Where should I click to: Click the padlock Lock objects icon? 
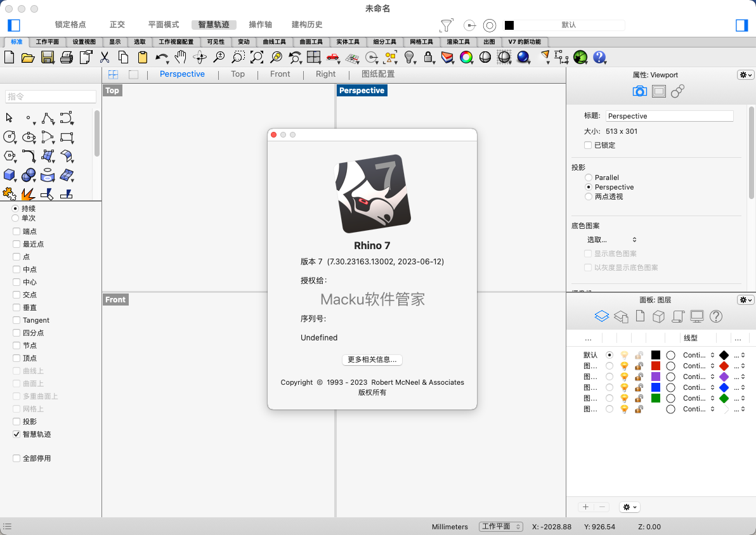point(427,57)
